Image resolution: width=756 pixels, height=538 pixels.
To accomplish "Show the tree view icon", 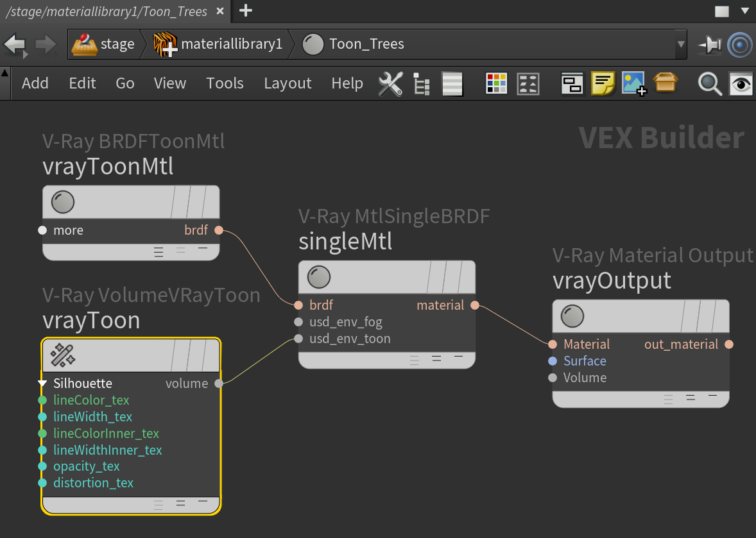I will (x=422, y=84).
